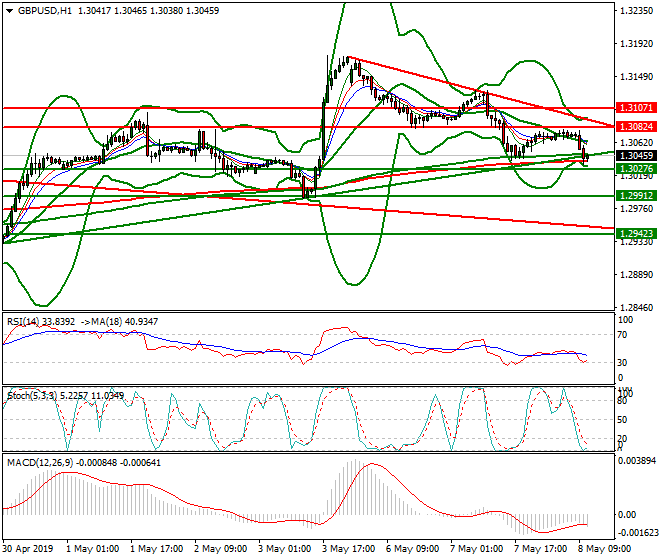Select the green support label 1.29423

coord(636,233)
